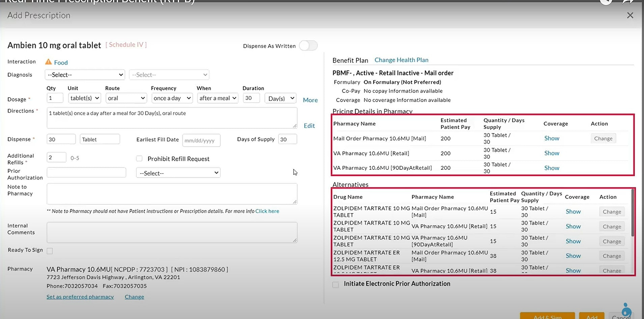
Task: Expand the Frequency 'once a day' dropdown
Action: coord(172,98)
